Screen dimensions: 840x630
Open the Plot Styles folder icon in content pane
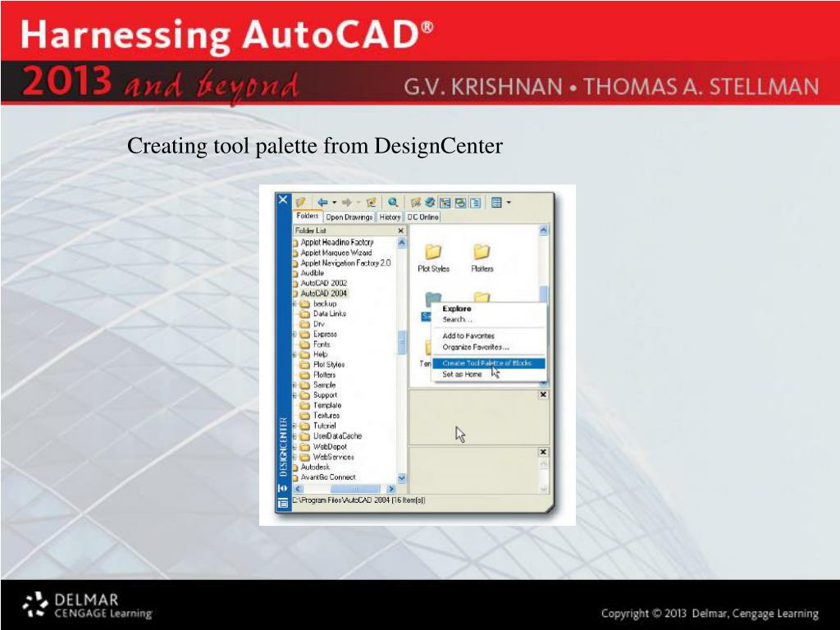coord(433,251)
